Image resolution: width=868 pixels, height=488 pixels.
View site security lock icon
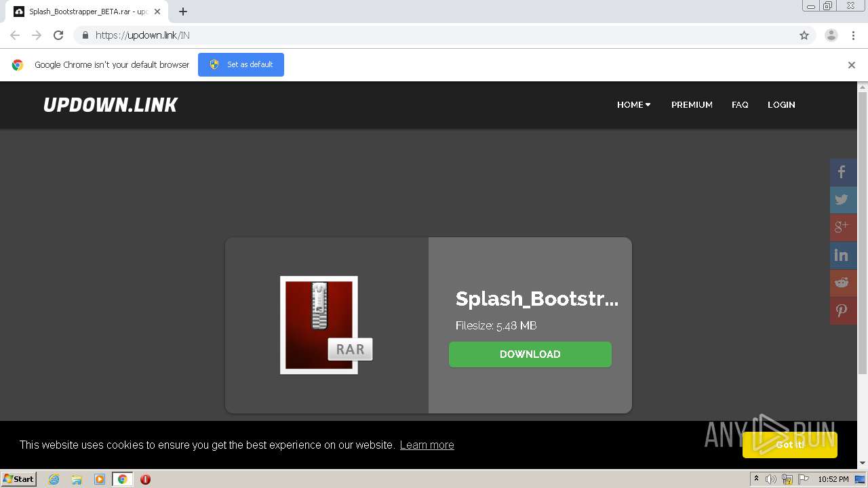point(85,35)
